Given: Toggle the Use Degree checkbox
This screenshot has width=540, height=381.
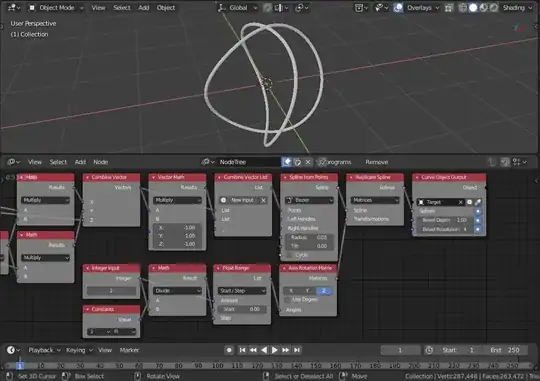Looking at the screenshot, I should pos(287,300).
